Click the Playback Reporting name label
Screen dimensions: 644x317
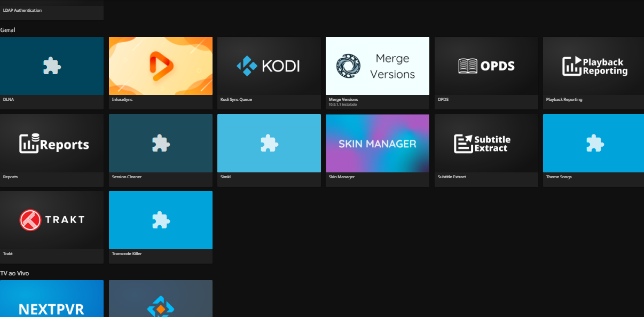(x=564, y=100)
